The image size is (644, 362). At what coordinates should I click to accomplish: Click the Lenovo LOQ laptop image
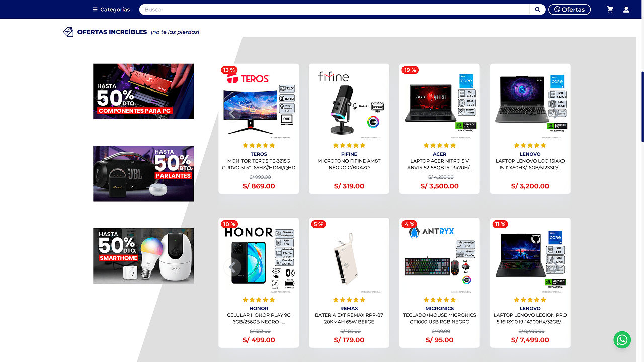point(530,104)
